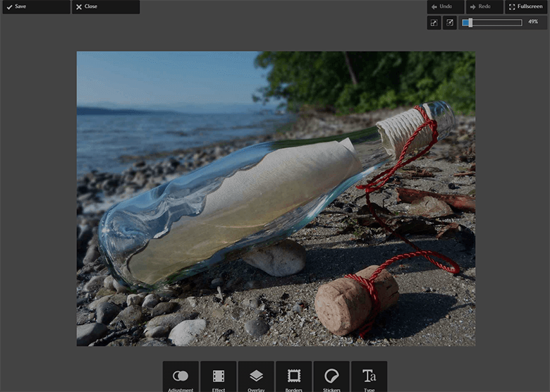Viewport: 550px width, 392px height.
Task: Save the edited image
Action: 35,6
